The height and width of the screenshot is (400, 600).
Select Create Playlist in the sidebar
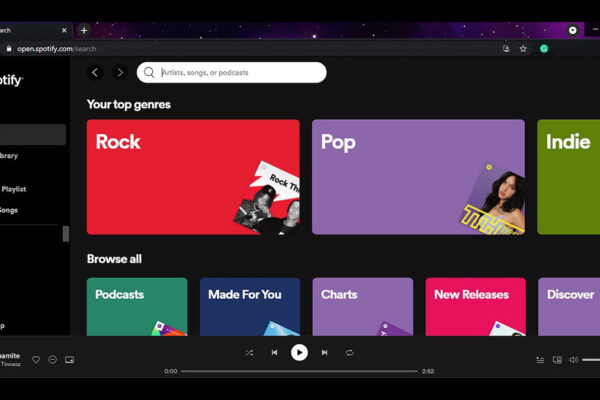point(13,189)
